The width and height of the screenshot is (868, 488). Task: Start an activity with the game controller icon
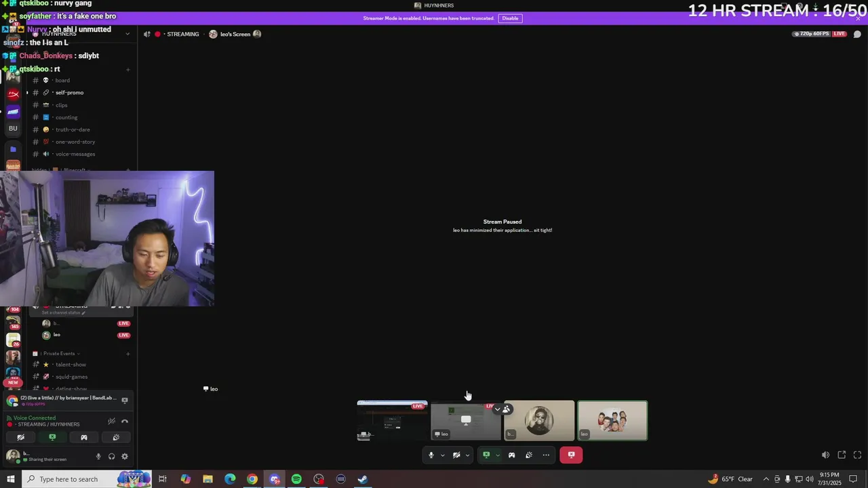[x=512, y=455]
